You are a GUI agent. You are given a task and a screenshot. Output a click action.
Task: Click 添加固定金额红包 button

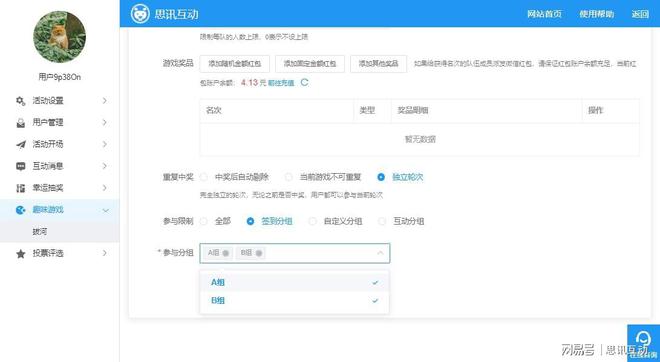(x=310, y=64)
